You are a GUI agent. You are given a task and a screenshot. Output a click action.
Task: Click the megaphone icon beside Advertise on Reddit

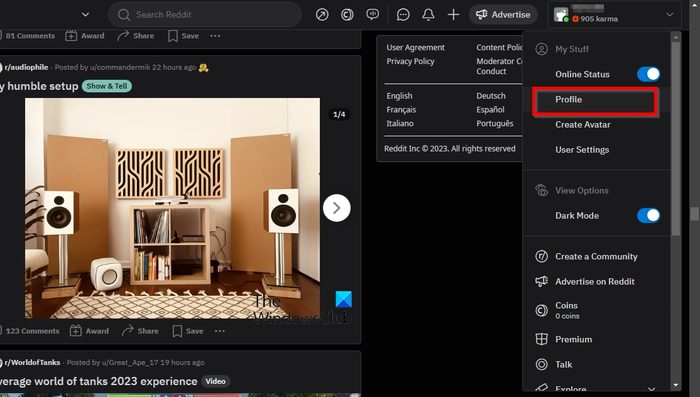[x=542, y=281]
